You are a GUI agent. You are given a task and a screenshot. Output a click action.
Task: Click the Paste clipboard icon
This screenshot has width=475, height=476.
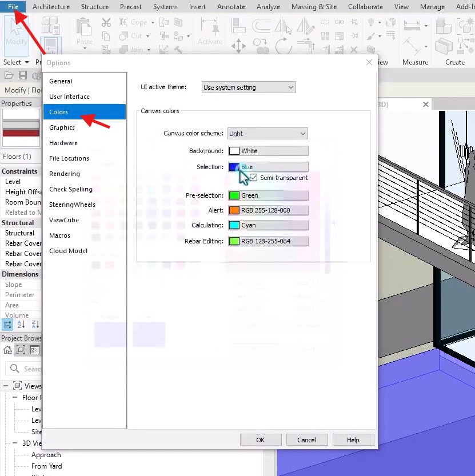(x=84, y=31)
